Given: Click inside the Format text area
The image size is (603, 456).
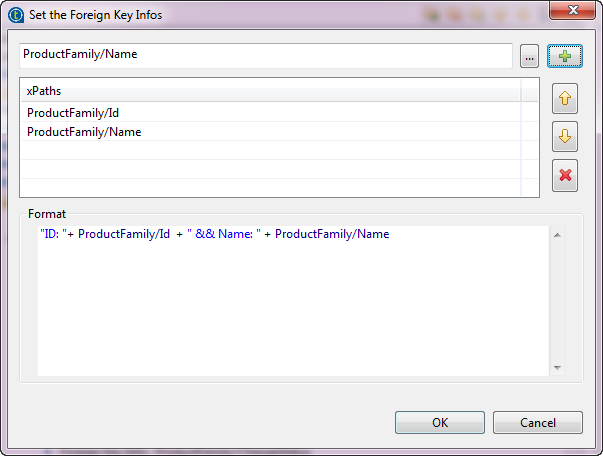Looking at the screenshot, I should pos(293,301).
